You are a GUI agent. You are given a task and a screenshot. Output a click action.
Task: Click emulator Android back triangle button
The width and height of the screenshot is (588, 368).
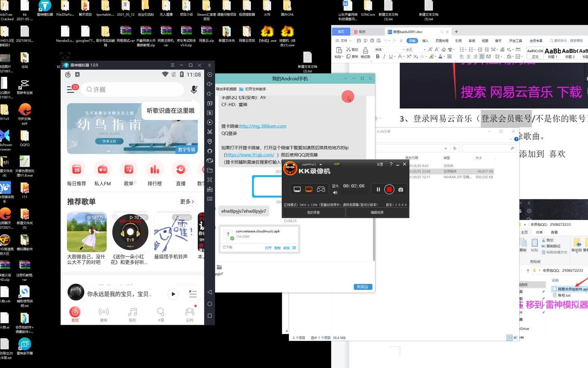[210, 292]
